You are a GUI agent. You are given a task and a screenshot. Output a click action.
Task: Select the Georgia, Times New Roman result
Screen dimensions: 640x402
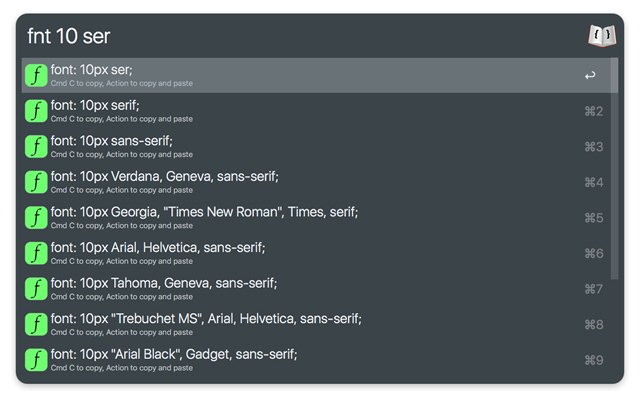pyautogui.click(x=204, y=212)
